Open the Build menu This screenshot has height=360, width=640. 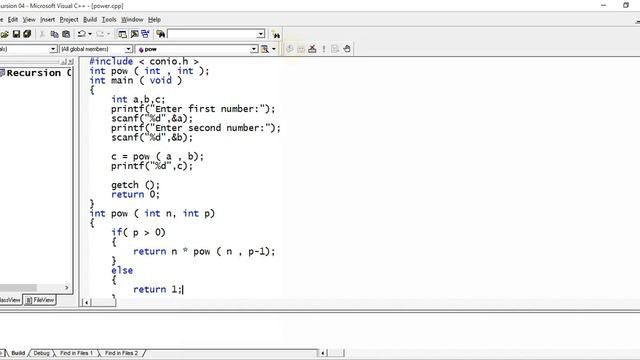pyautogui.click(x=90, y=20)
